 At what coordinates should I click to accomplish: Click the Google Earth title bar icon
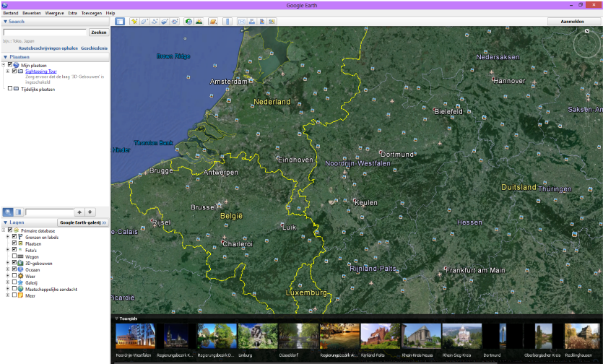4,5
